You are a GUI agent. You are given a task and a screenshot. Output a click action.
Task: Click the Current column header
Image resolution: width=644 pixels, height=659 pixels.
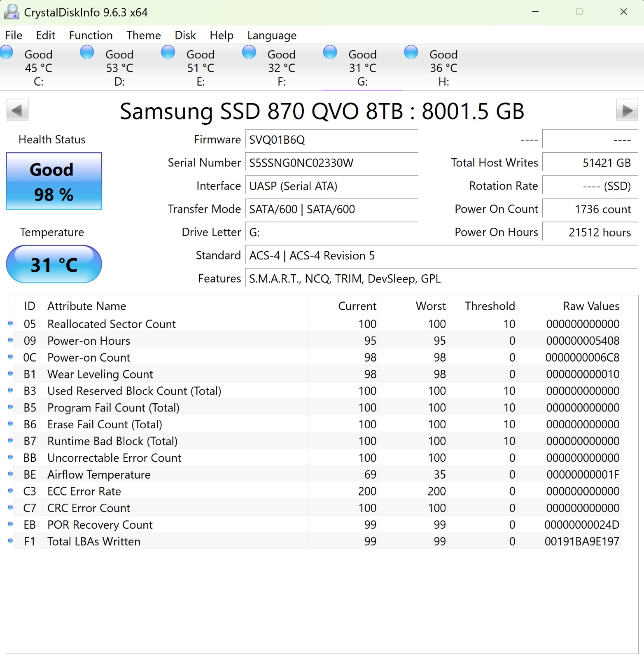point(343,306)
